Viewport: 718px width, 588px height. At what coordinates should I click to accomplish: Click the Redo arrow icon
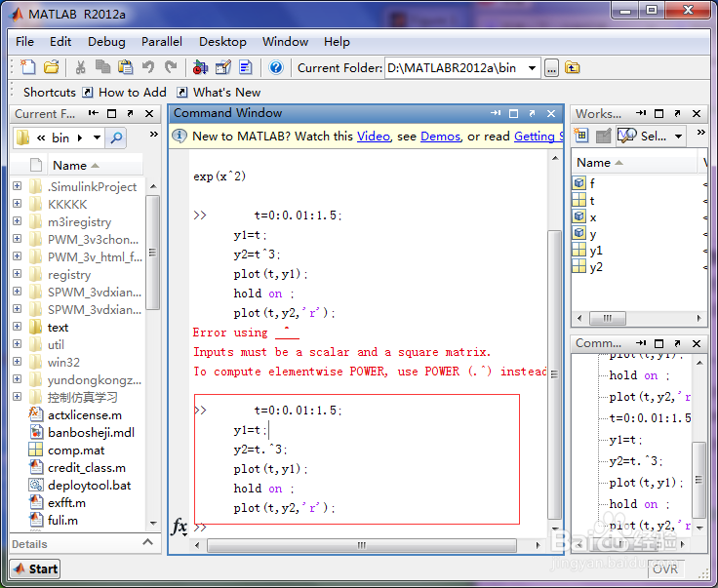171,67
